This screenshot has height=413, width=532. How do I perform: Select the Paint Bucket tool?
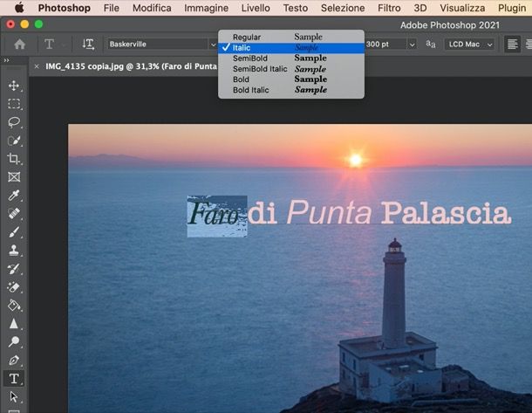point(14,306)
